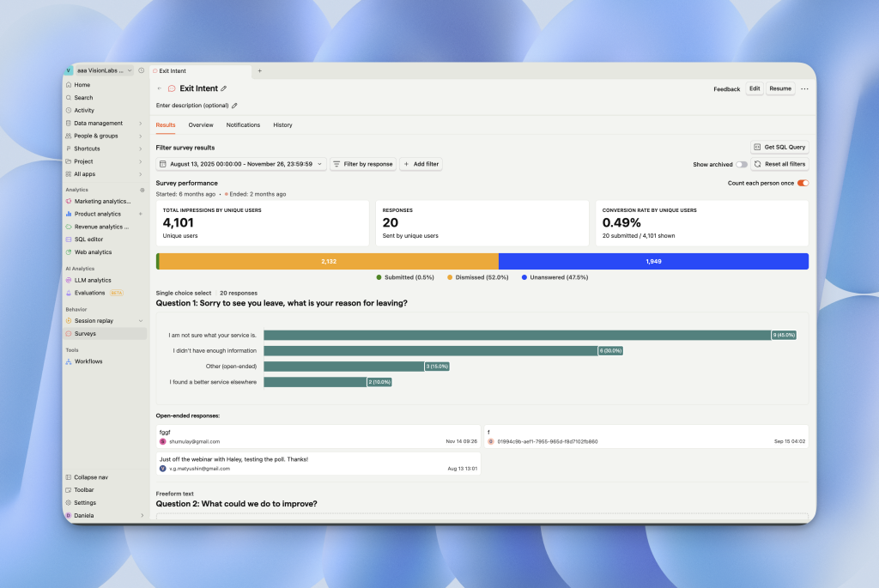The height and width of the screenshot is (588, 879).
Task: Disable Count each person once toggle
Action: coord(803,183)
